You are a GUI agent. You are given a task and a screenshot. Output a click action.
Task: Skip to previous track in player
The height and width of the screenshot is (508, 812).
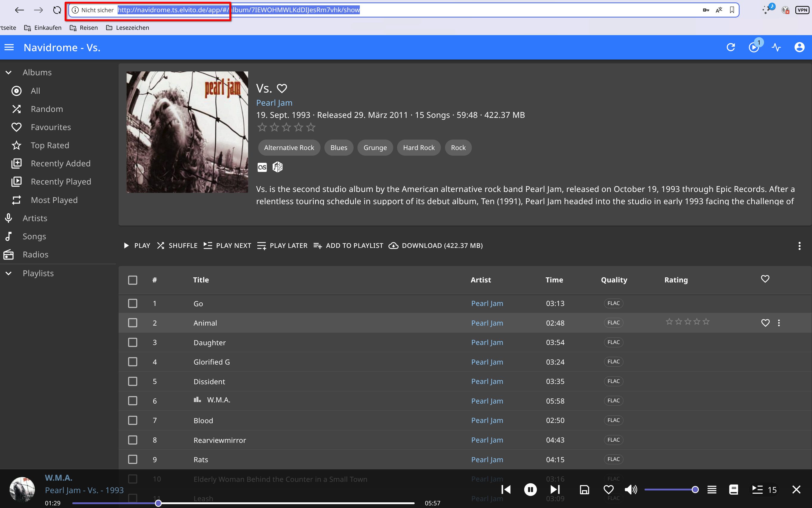pos(506,490)
